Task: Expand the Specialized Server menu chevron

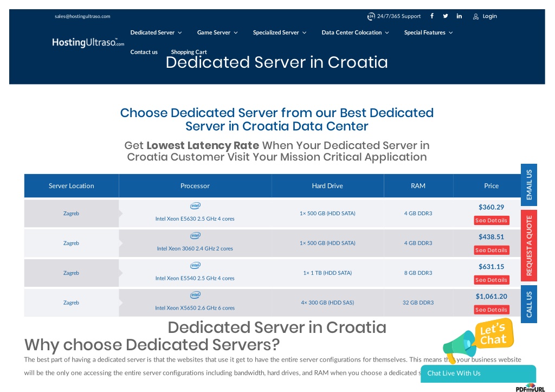Action: (x=305, y=33)
